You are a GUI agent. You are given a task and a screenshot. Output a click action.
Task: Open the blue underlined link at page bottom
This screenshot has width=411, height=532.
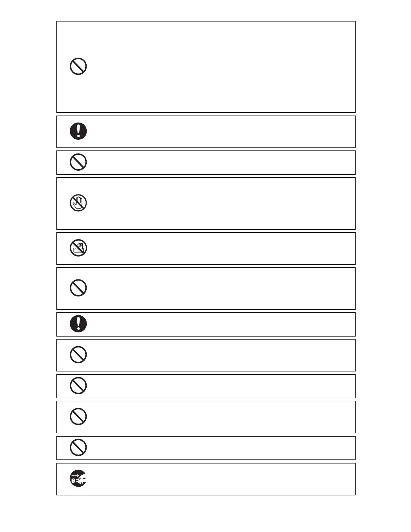[x=66, y=529]
